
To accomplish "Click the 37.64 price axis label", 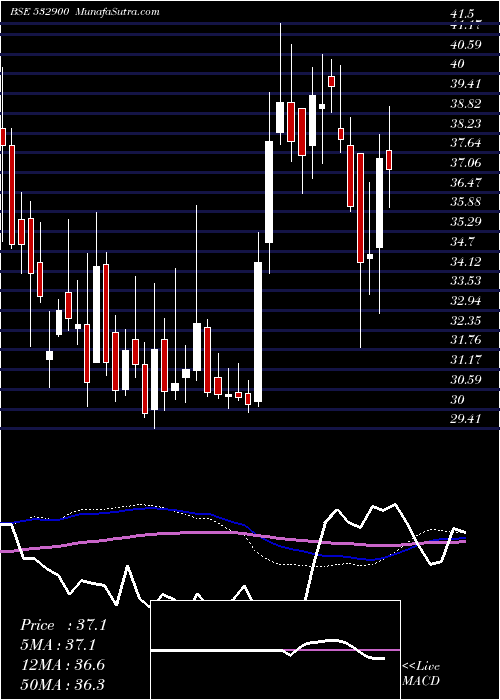I will [x=466, y=143].
